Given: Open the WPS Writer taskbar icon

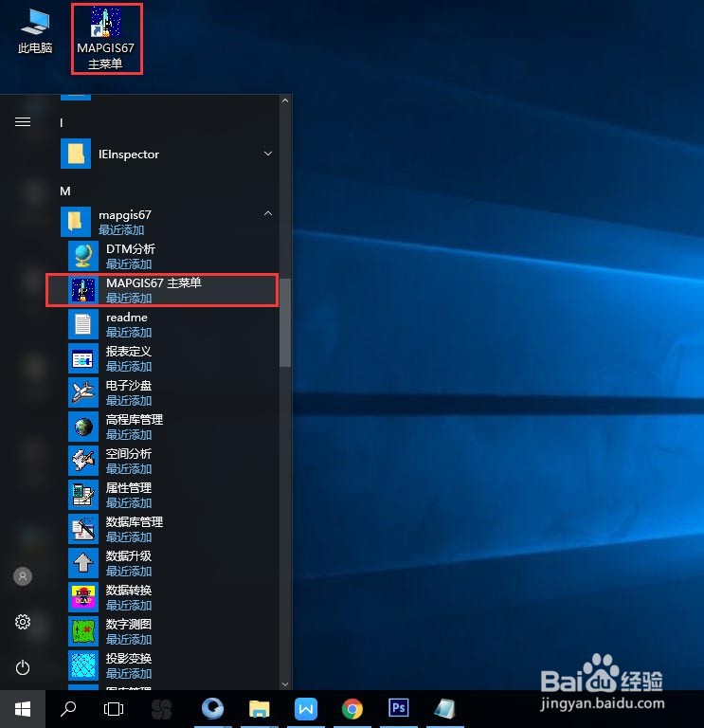Looking at the screenshot, I should tap(306, 709).
